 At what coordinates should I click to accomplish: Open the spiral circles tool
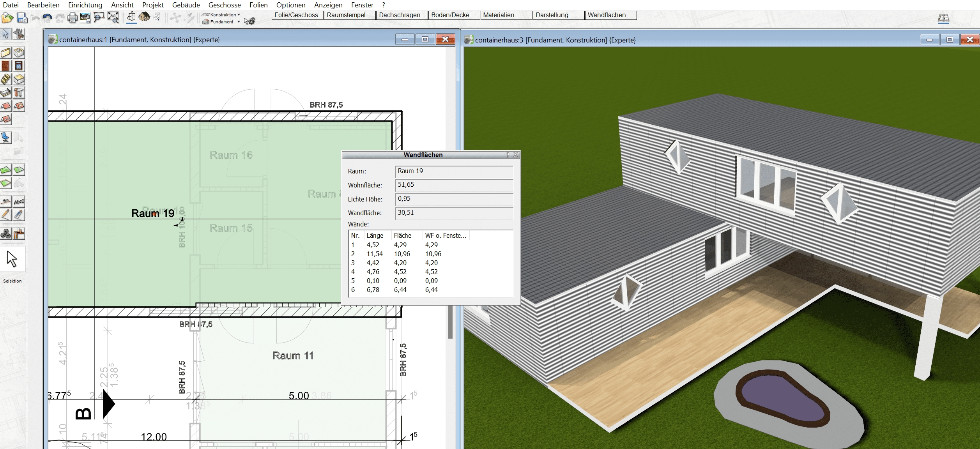click(x=6, y=233)
